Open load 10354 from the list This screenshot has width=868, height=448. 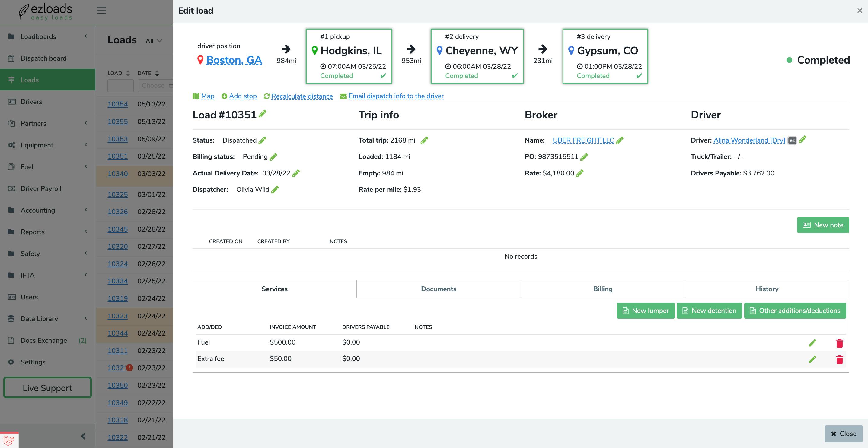coord(117,104)
